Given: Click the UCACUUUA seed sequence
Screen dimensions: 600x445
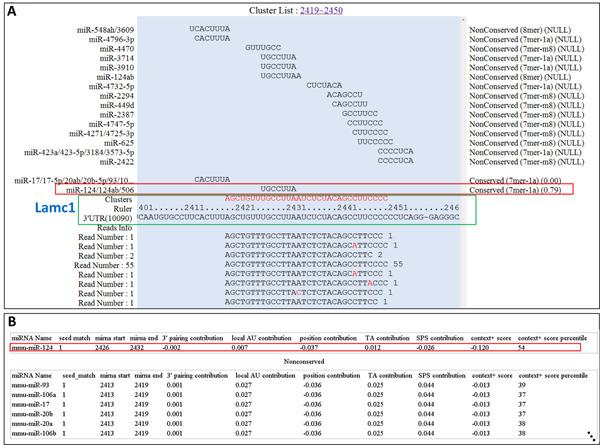Looking at the screenshot, I should point(210,29).
